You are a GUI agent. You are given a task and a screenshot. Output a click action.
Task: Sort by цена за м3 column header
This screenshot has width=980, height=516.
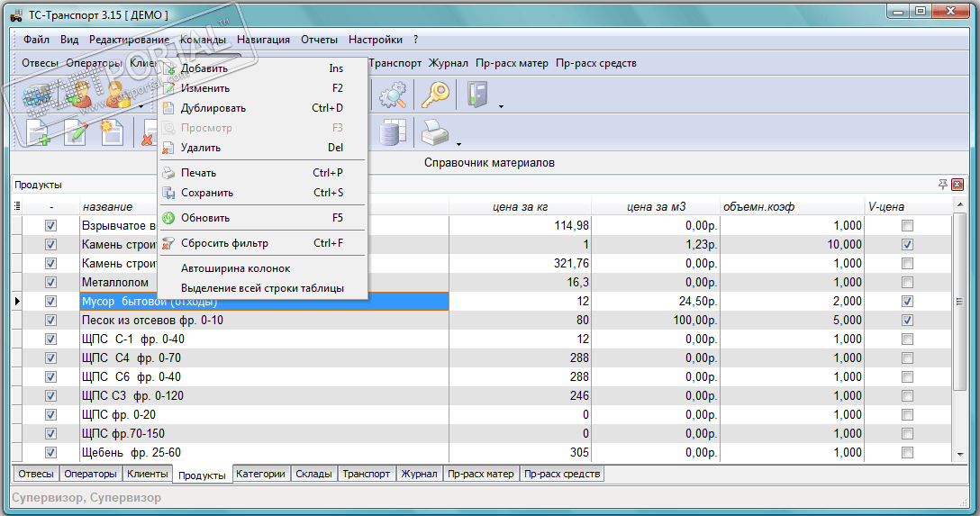(x=657, y=206)
